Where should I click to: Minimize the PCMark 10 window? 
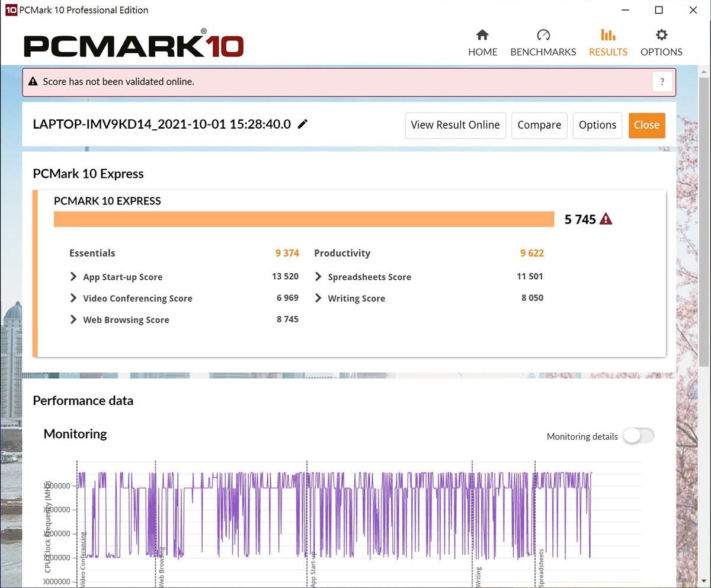(x=624, y=10)
